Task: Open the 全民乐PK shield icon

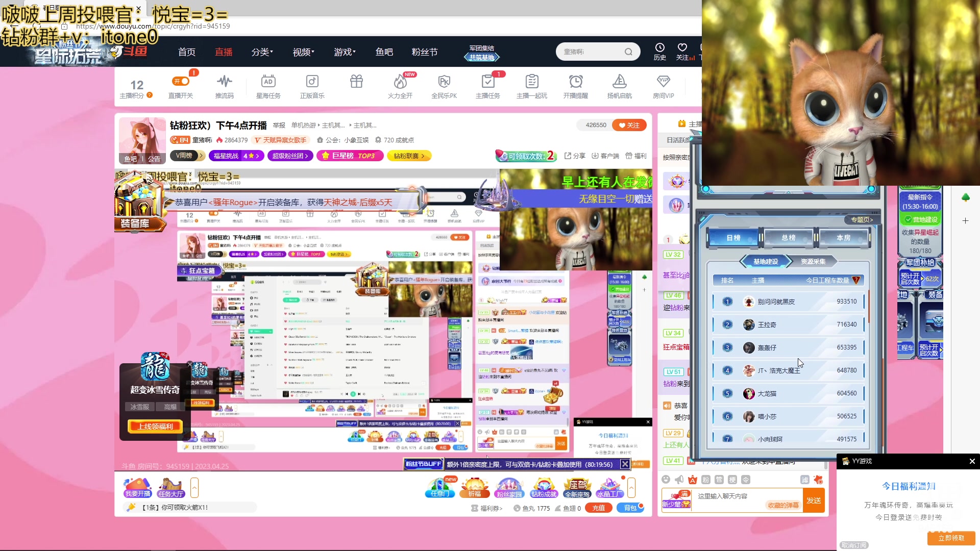Action: pos(444,81)
